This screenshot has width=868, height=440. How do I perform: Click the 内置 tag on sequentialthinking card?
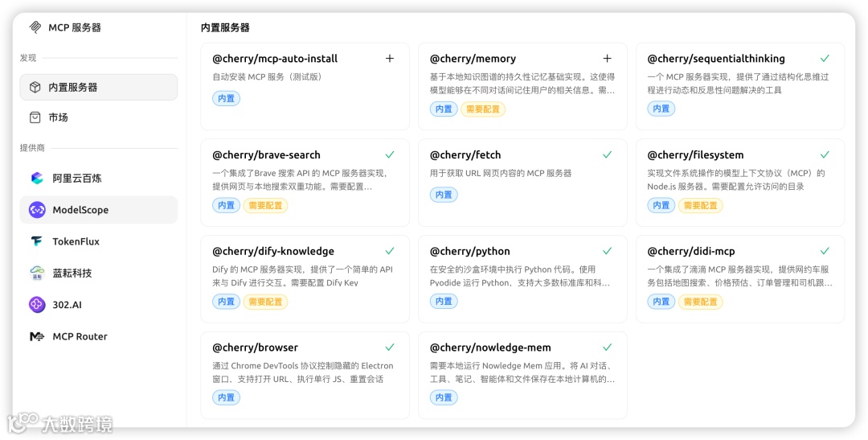[661, 109]
